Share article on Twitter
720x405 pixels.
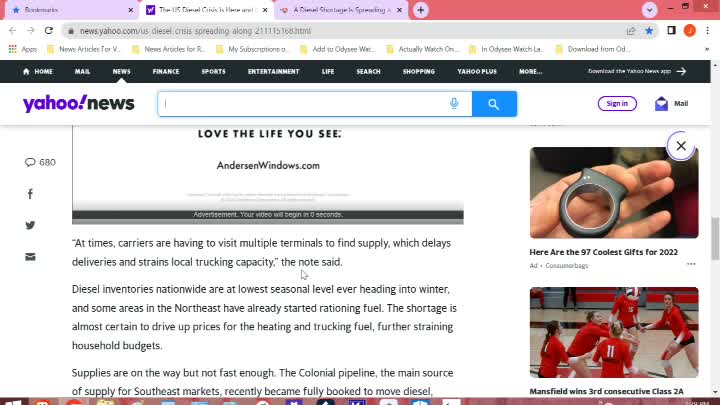click(x=30, y=225)
